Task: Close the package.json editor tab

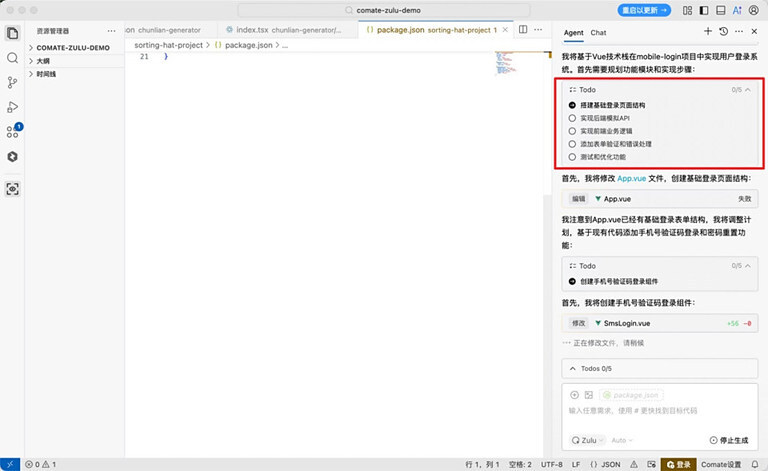Action: (505, 30)
